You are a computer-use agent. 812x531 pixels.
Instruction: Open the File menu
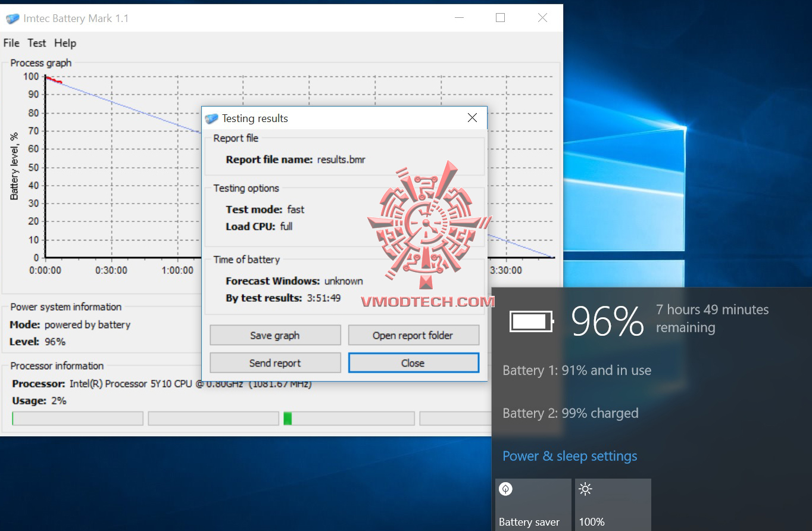click(x=11, y=43)
